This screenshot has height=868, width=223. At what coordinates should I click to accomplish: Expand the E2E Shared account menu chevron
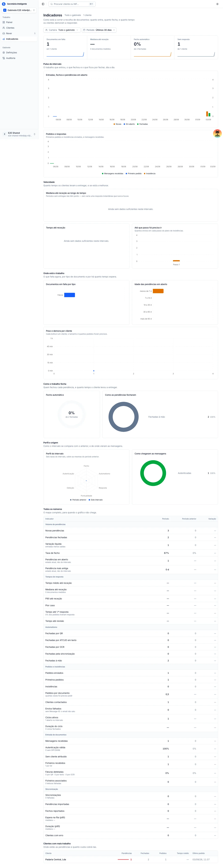pos(34,134)
